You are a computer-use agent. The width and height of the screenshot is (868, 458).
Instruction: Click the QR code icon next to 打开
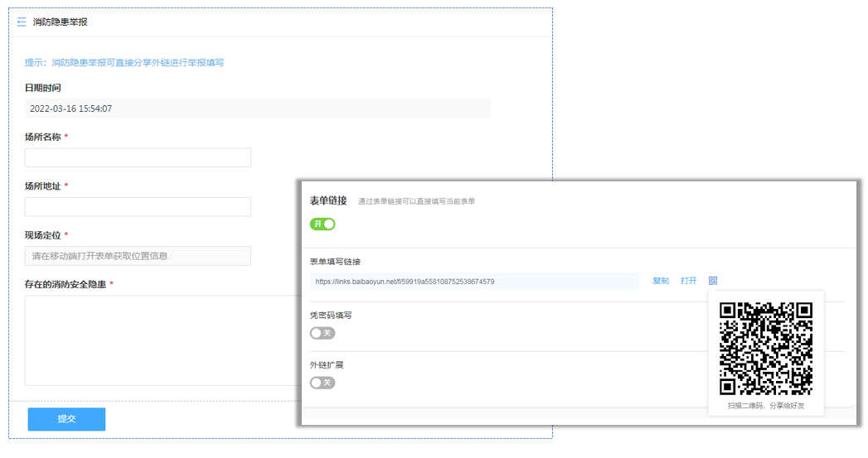[713, 281]
